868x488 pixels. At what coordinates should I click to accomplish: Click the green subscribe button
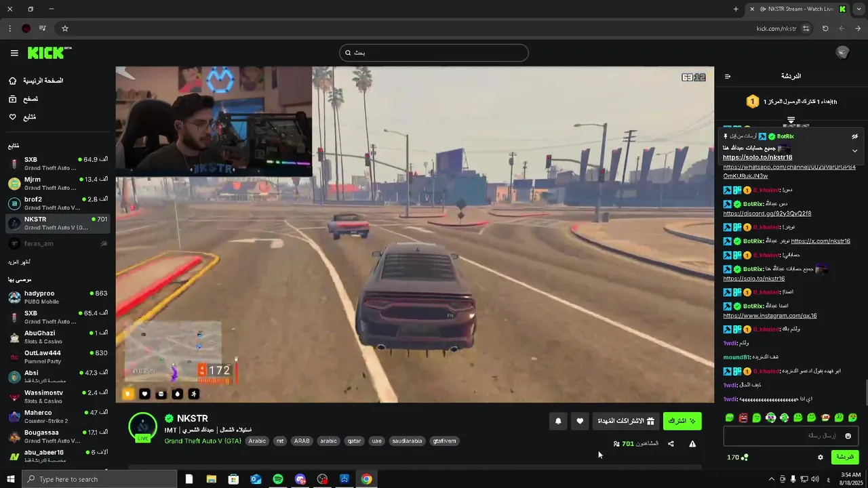point(682,421)
